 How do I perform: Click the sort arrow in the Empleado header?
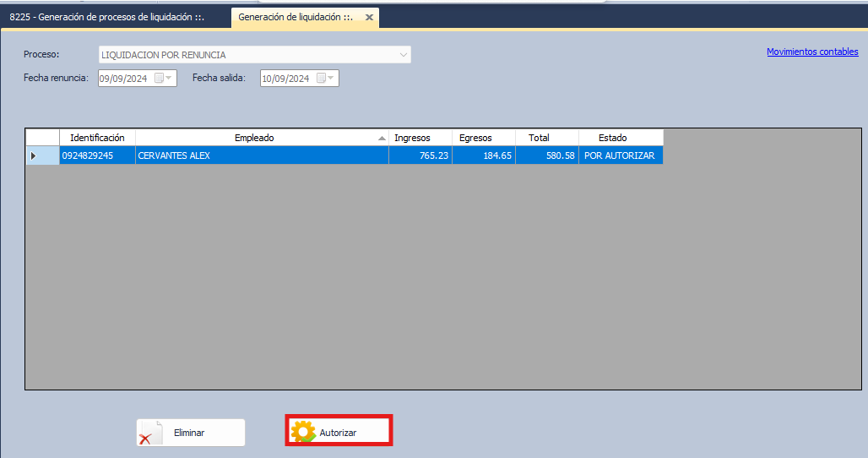tap(382, 139)
